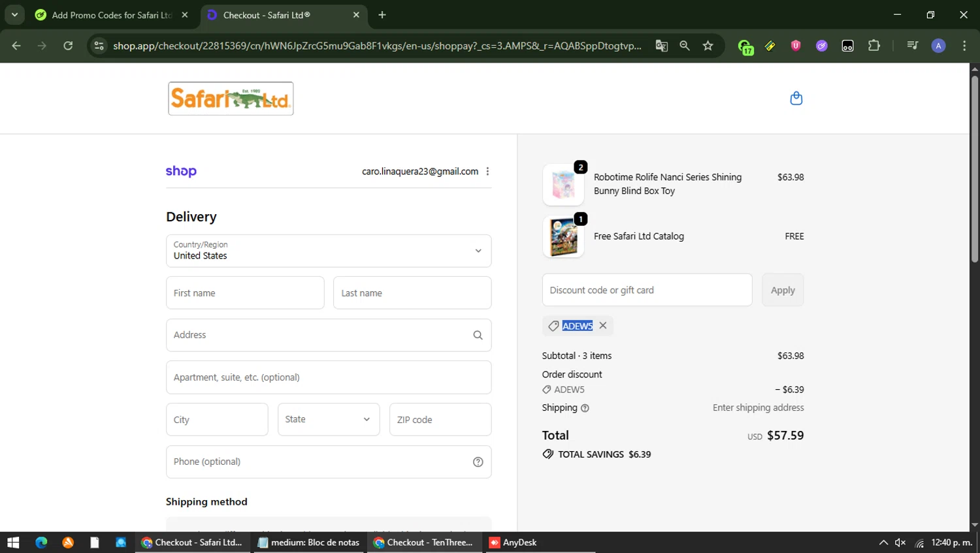This screenshot has height=553, width=980.
Task: Click the Last name field
Action: coord(412,292)
